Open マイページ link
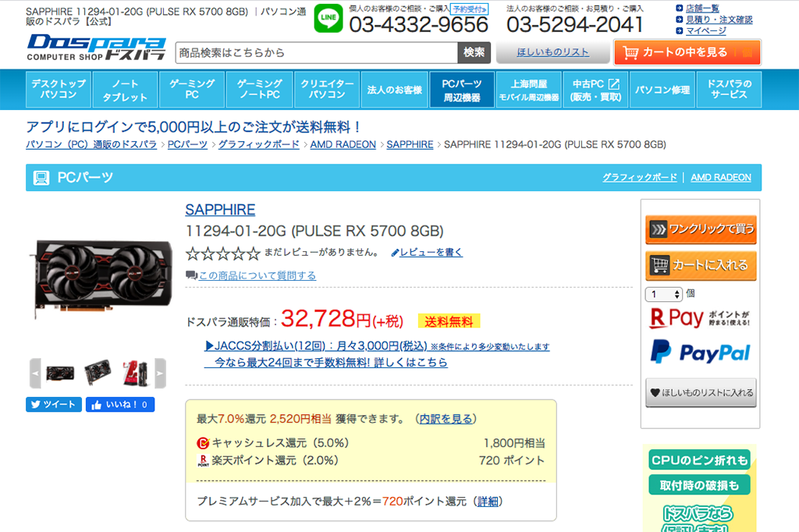The image size is (799, 532). click(705, 30)
